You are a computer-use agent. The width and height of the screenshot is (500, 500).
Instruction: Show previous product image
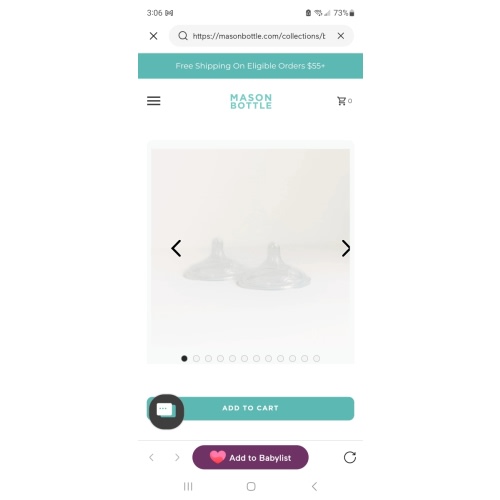pos(176,248)
